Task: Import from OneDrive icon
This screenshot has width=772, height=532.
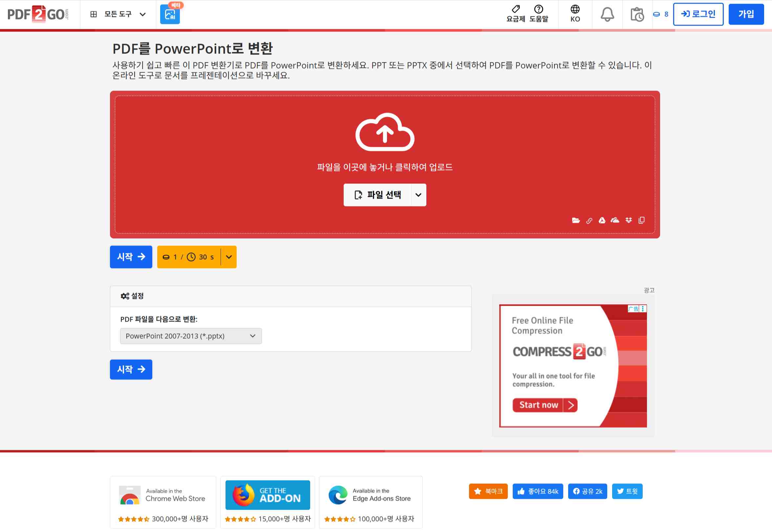Action: (615, 220)
